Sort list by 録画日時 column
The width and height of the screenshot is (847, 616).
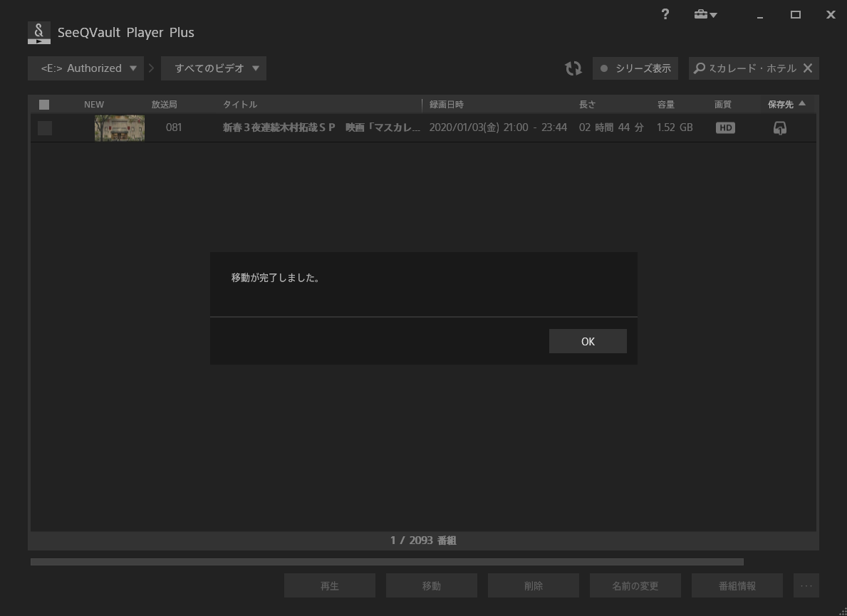(x=447, y=105)
